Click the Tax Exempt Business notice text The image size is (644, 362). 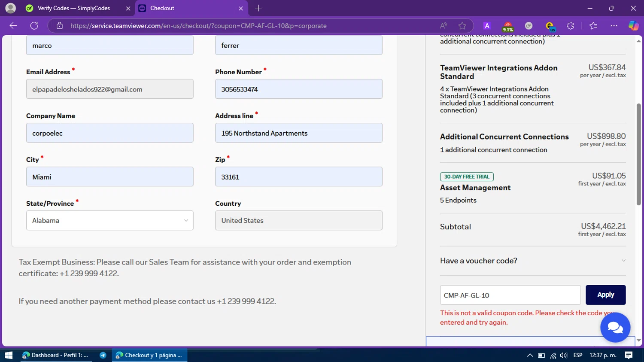coord(185,268)
